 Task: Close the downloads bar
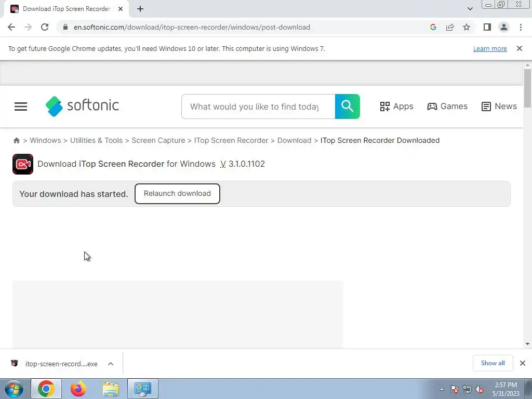pyautogui.click(x=523, y=363)
